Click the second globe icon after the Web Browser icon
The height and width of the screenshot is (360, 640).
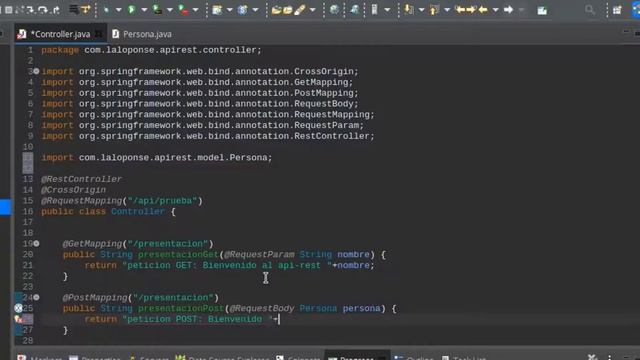[x=354, y=10]
